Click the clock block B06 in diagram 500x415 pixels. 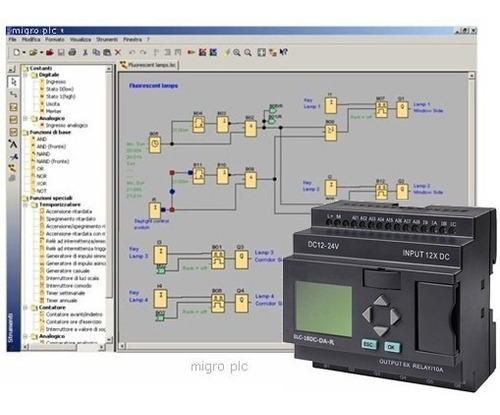pos(155,145)
